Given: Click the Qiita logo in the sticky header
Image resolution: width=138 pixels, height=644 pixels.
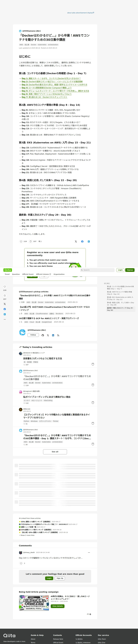Looking at the screenshot, I should click(8, 270).
